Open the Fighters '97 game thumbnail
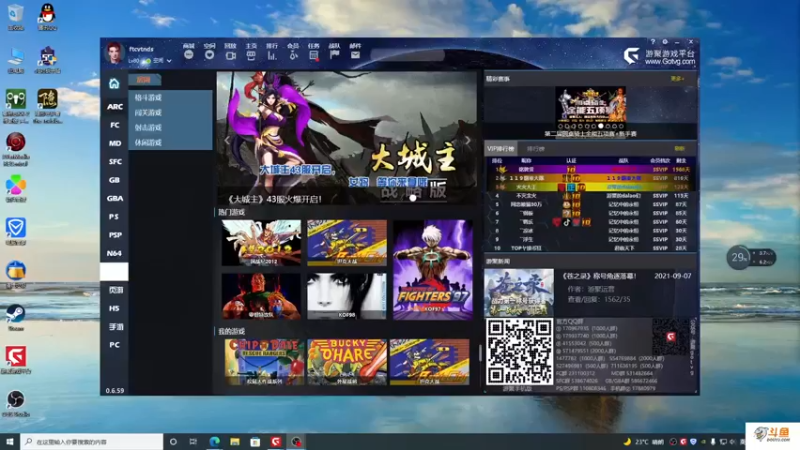The image size is (800, 450). point(433,269)
